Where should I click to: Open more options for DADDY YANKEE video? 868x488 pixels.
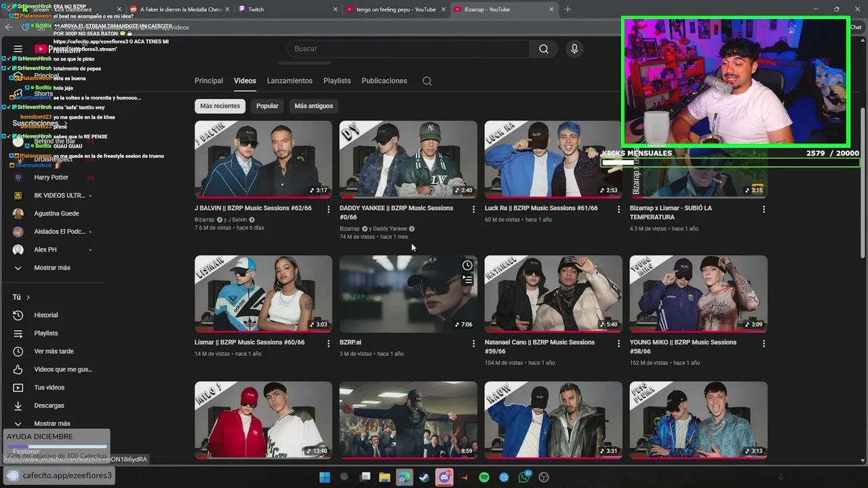(x=473, y=209)
